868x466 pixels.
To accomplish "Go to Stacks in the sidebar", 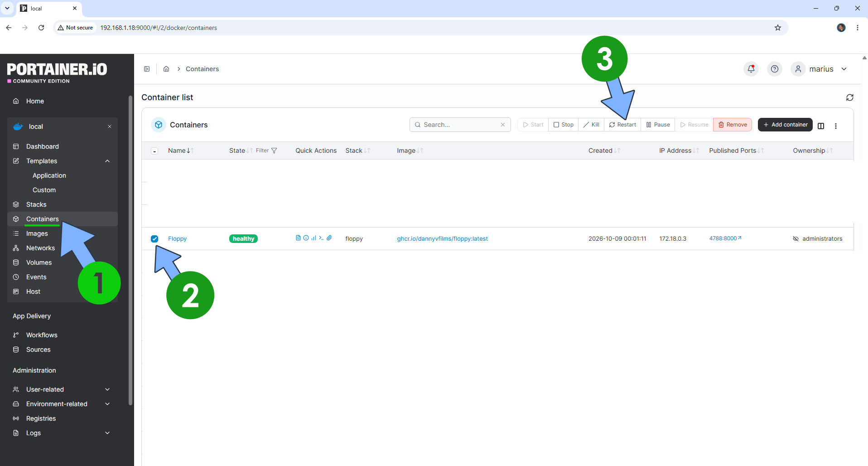I will click(x=63, y=204).
